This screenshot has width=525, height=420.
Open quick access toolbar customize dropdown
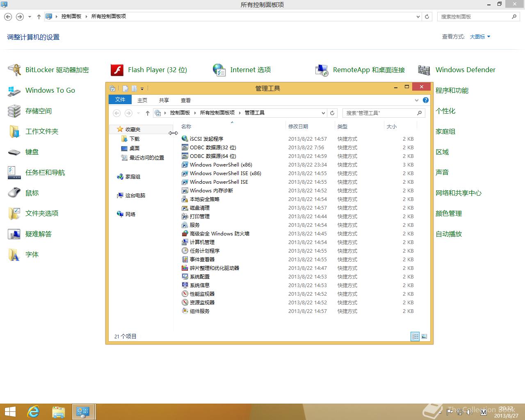(142, 89)
